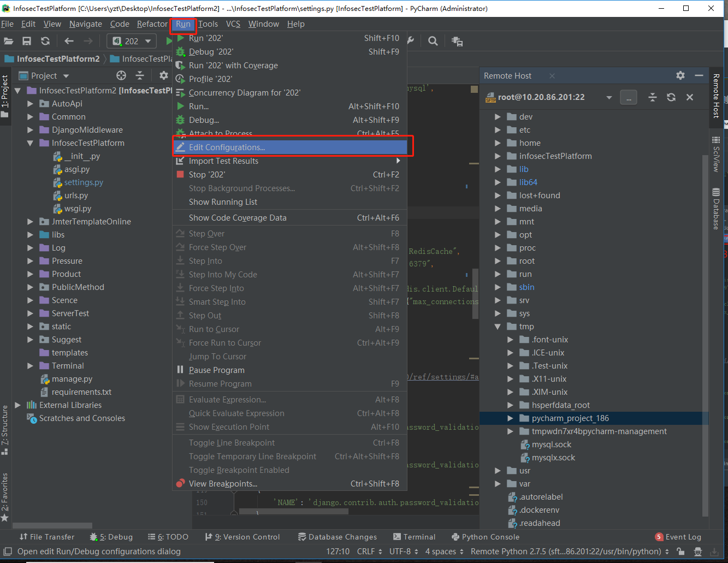Click the InfosecTestPlatform2 breadcrumb
Viewport: 728px width, 563px height.
pos(52,59)
